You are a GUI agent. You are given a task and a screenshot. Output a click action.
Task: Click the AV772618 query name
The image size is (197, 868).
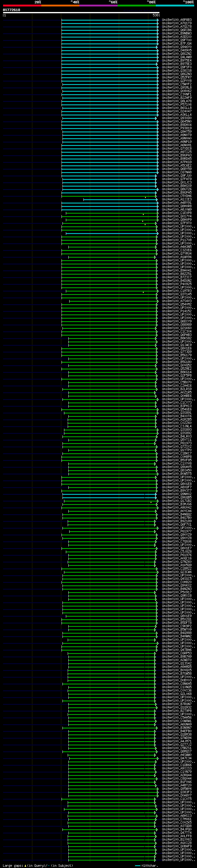pyautogui.click(x=11, y=10)
